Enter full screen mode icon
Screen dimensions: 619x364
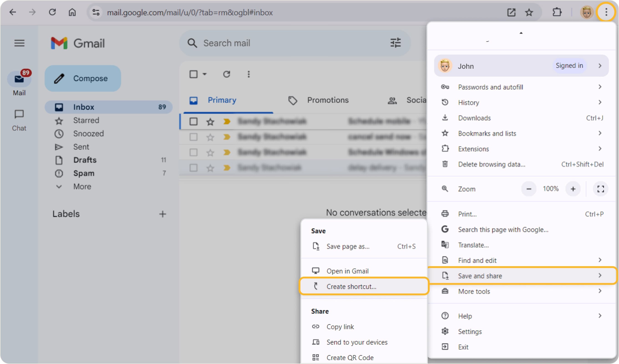[601, 189]
